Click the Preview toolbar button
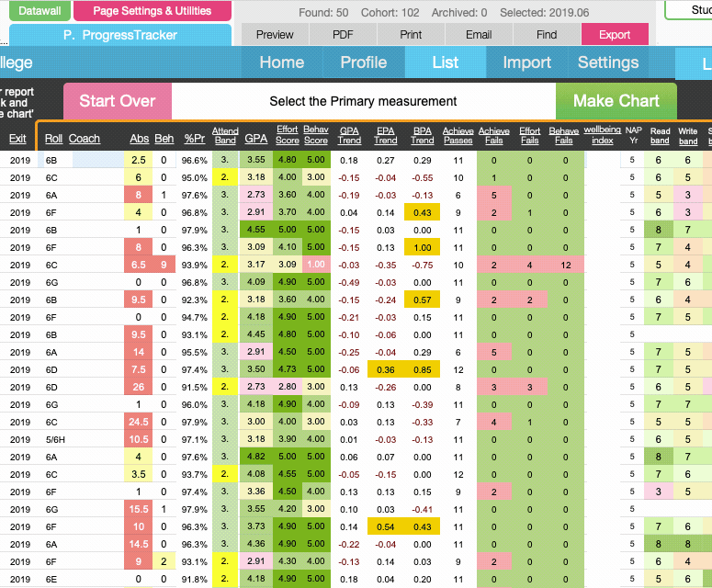 (275, 35)
